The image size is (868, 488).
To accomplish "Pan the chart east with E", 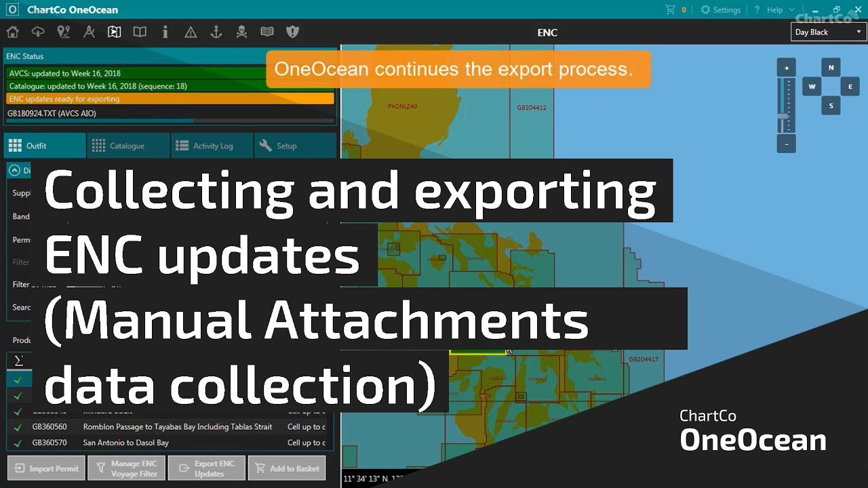I will [x=850, y=86].
